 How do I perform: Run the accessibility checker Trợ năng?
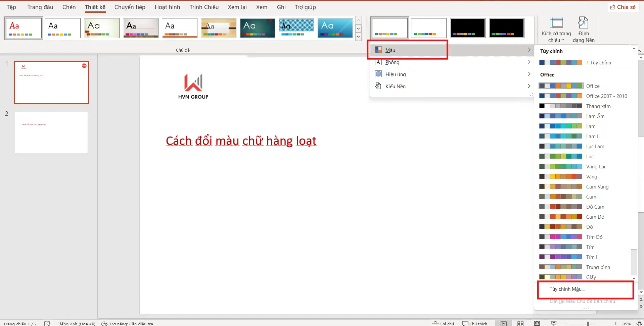(128, 323)
